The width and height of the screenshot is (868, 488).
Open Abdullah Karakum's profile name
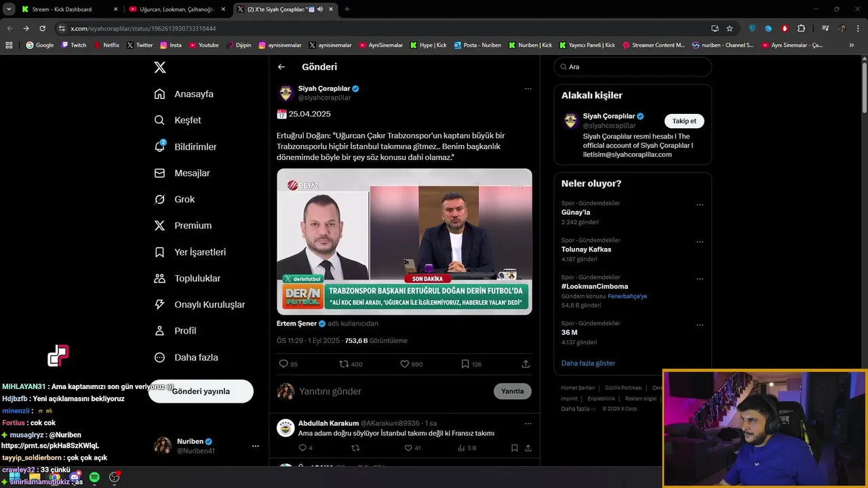(328, 423)
